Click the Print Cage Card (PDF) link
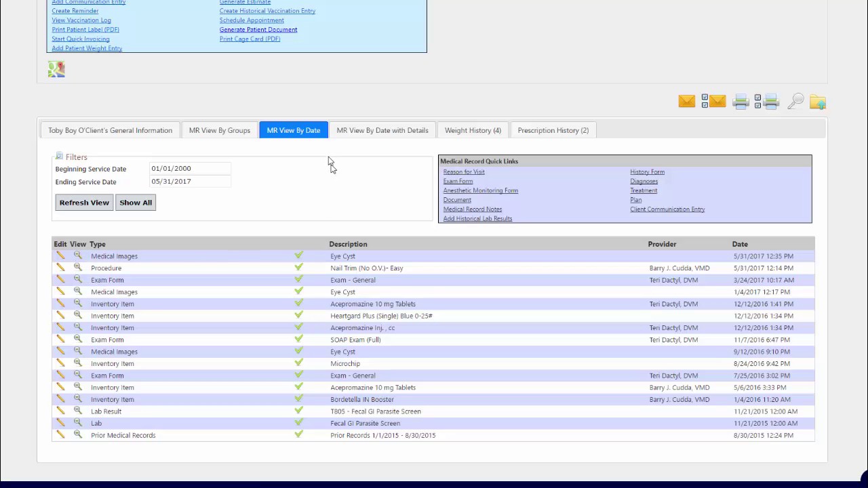The height and width of the screenshot is (488, 868). (250, 39)
